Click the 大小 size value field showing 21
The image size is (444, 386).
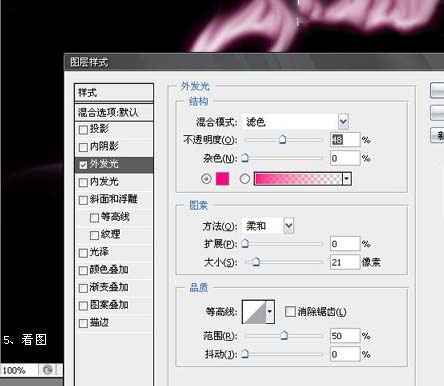click(x=345, y=262)
